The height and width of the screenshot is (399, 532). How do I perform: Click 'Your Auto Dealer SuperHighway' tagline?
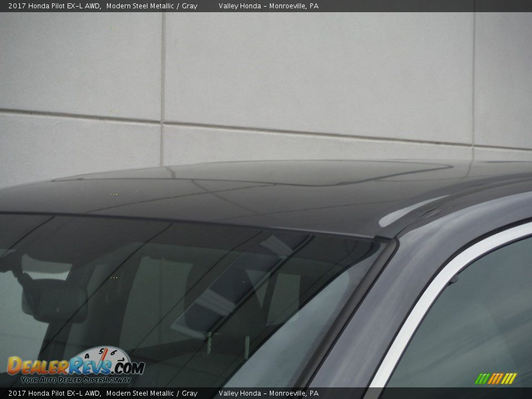(75, 380)
